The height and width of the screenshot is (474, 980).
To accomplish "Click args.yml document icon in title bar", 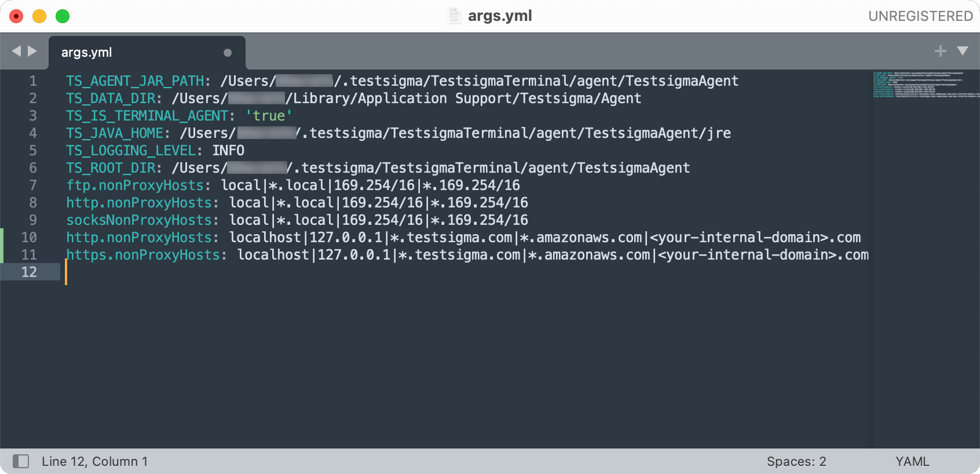I will (454, 16).
